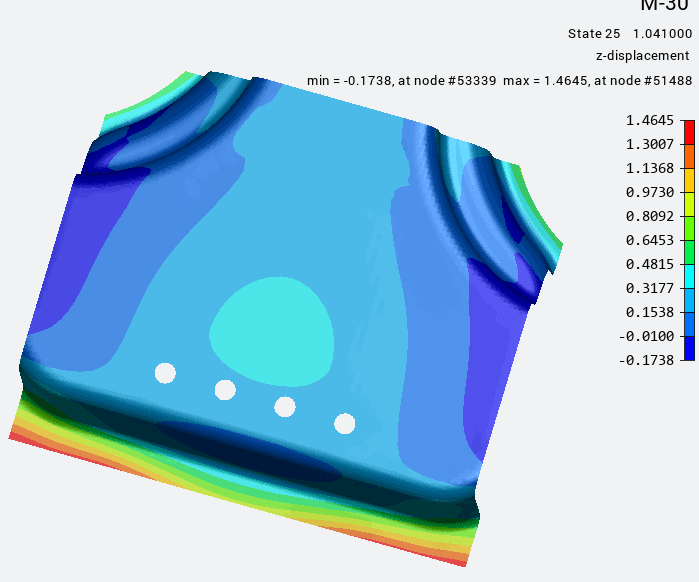
Task: Click legend value 0.1538
Action: (x=650, y=312)
